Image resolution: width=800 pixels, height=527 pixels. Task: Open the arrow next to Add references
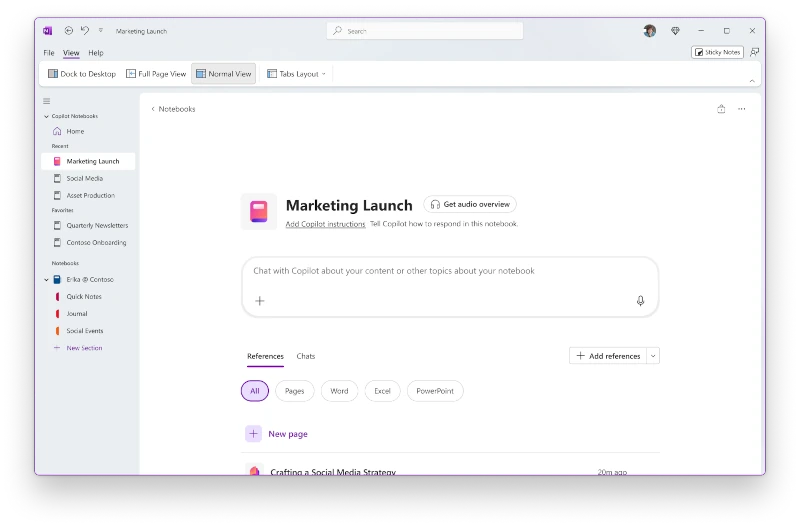coord(653,356)
